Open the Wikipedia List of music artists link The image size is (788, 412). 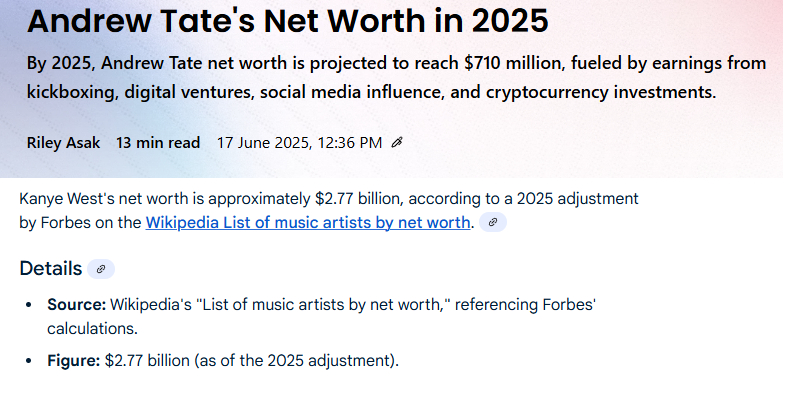click(x=307, y=223)
